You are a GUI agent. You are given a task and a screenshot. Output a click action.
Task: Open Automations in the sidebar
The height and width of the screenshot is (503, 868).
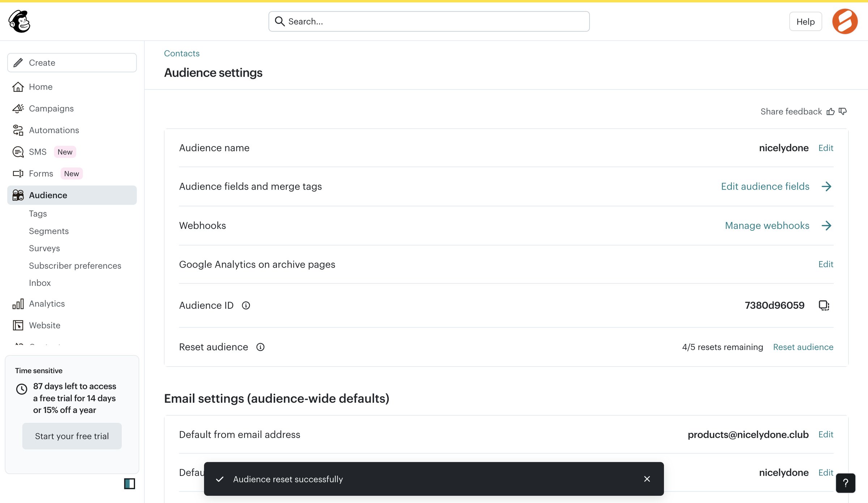(x=72, y=130)
